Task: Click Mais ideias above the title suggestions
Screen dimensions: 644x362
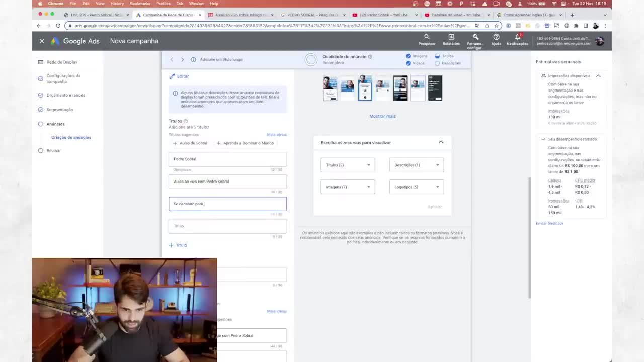Action: coord(277,135)
